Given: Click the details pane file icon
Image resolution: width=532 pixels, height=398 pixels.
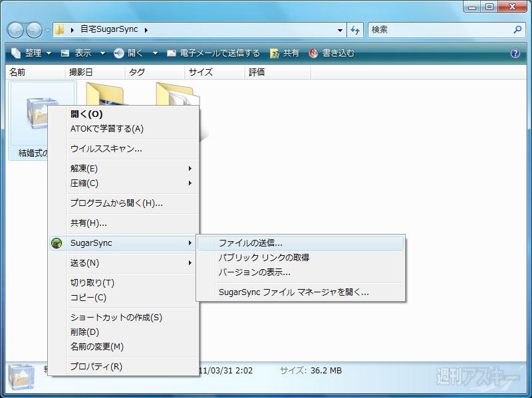Looking at the screenshot, I should pyautogui.click(x=21, y=377).
